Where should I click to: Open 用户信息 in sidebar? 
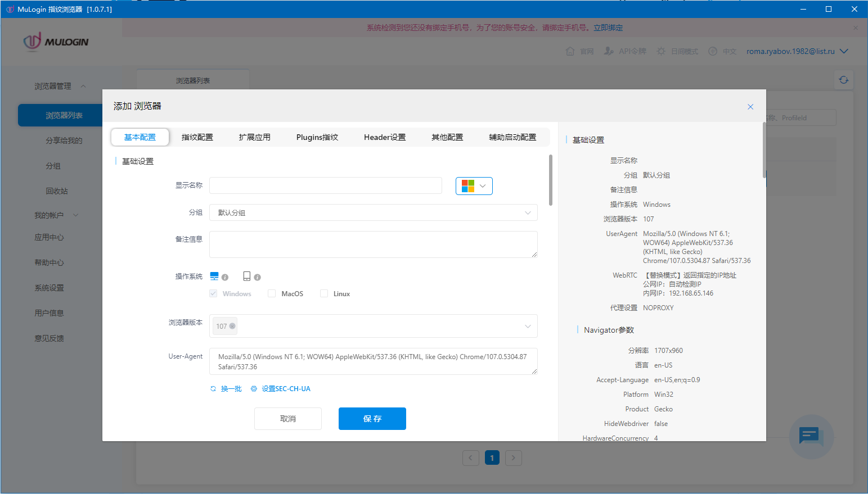50,313
